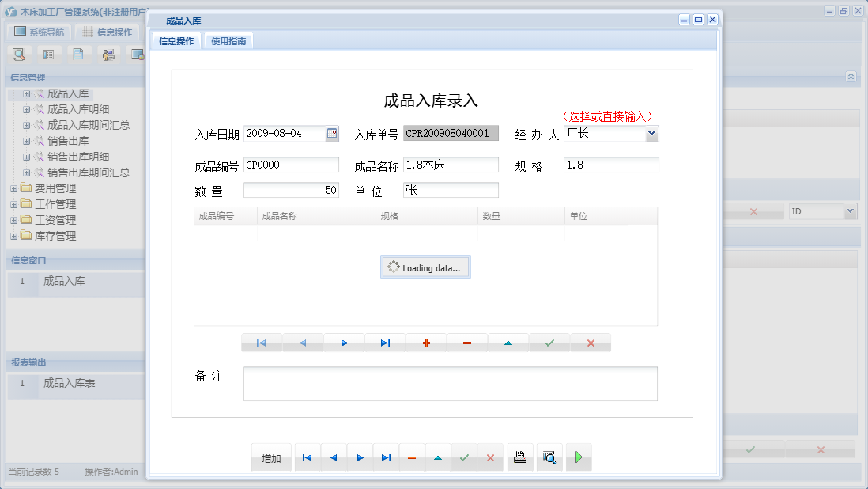Expand the 库存管理 folder in the sidebar

pos(13,236)
